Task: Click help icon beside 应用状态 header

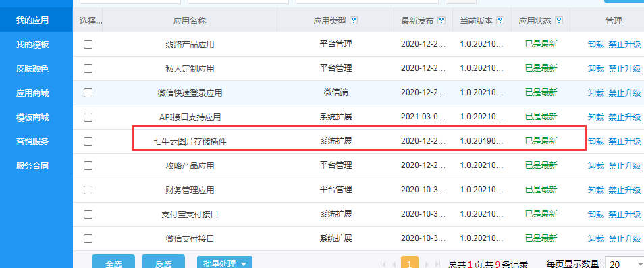Action: (559, 20)
